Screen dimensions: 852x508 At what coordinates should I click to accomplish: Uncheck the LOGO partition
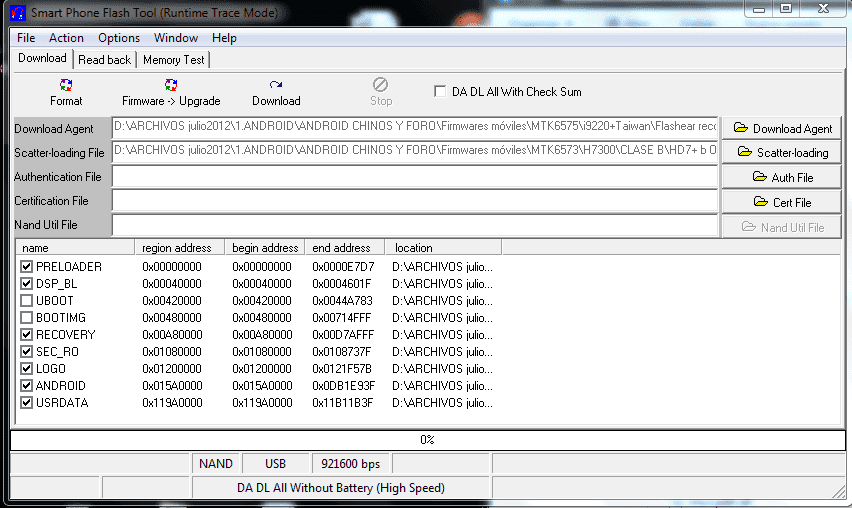tap(26, 368)
